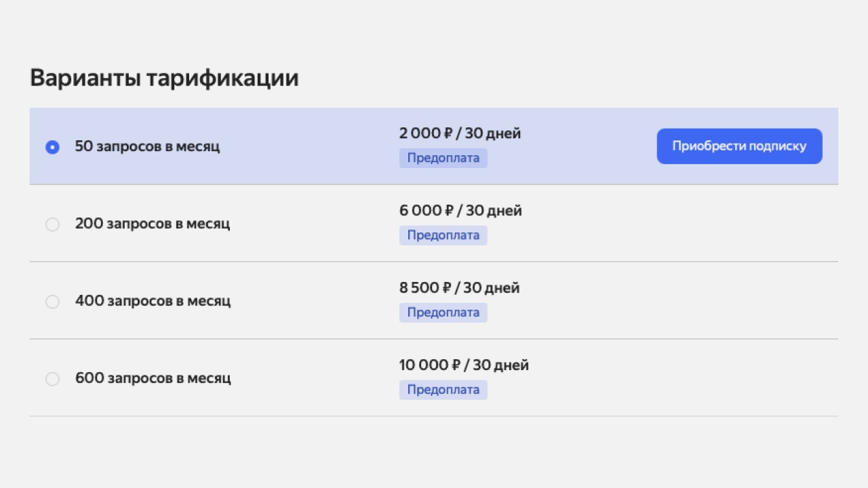Choose the 200 запросов в месяц tariff

(x=52, y=224)
